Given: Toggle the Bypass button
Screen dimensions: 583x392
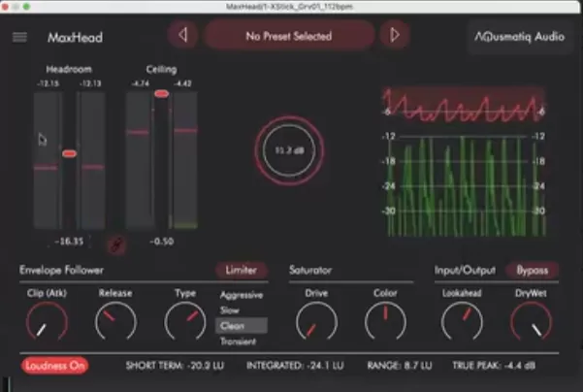Looking at the screenshot, I should [x=532, y=270].
